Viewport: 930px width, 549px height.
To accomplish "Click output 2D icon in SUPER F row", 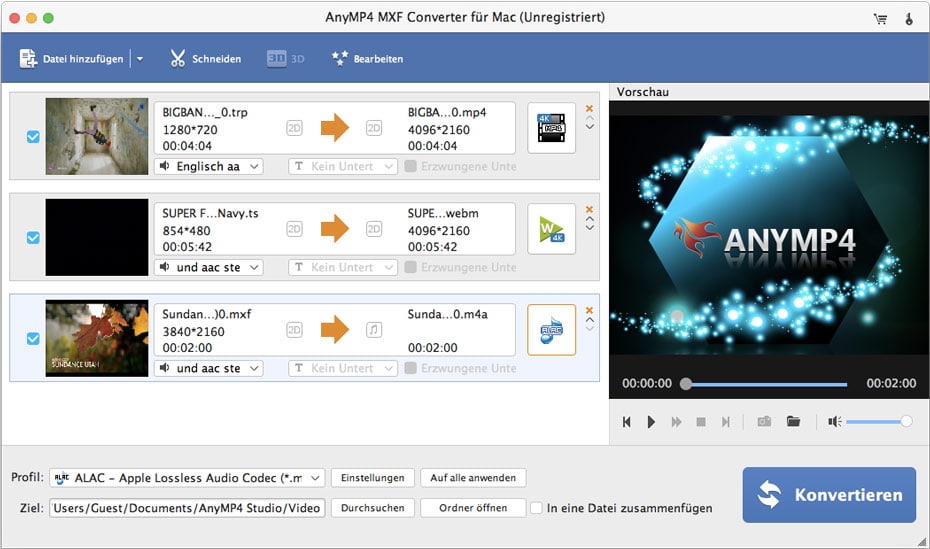I will (x=374, y=229).
